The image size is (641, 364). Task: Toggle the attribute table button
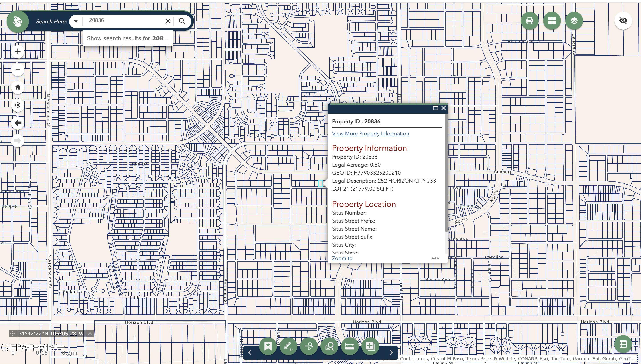[x=623, y=344]
